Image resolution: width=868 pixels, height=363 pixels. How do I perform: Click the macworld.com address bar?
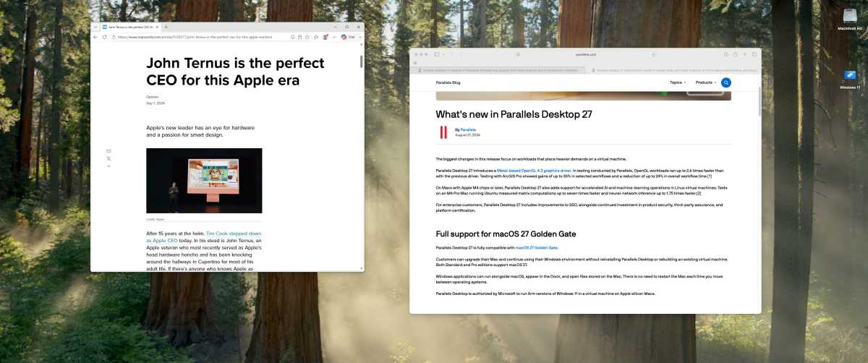(x=199, y=37)
